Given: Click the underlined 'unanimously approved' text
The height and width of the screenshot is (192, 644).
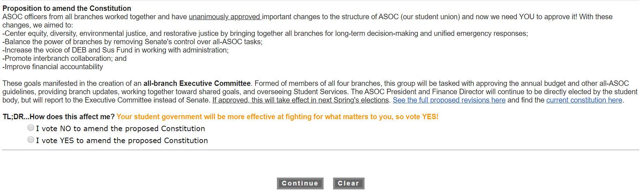Looking at the screenshot, I should [x=225, y=17].
